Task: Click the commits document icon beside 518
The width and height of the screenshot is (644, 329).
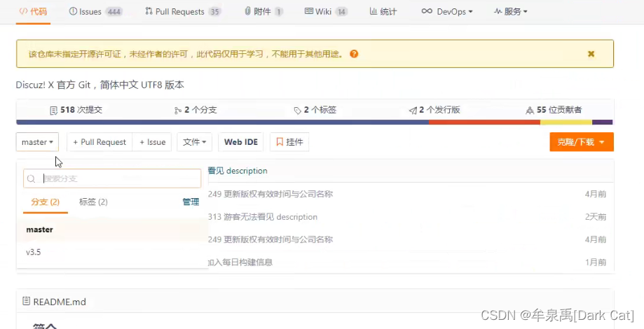Action: pos(54,111)
